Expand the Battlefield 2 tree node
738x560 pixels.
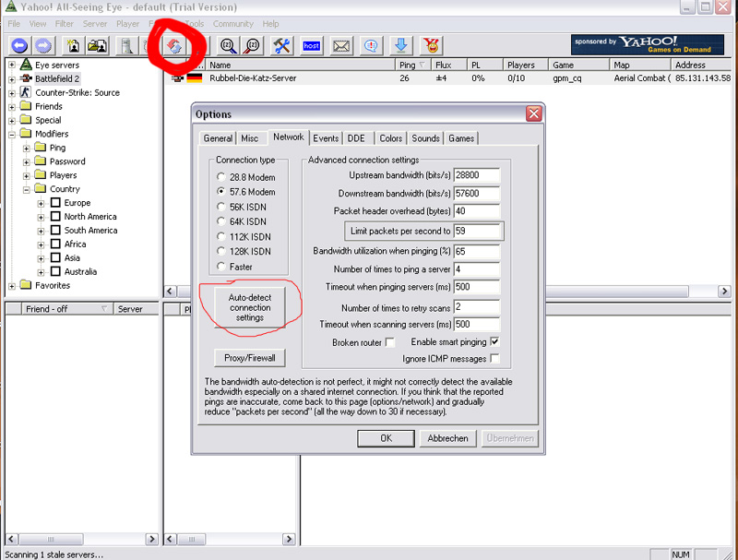[x=12, y=79]
